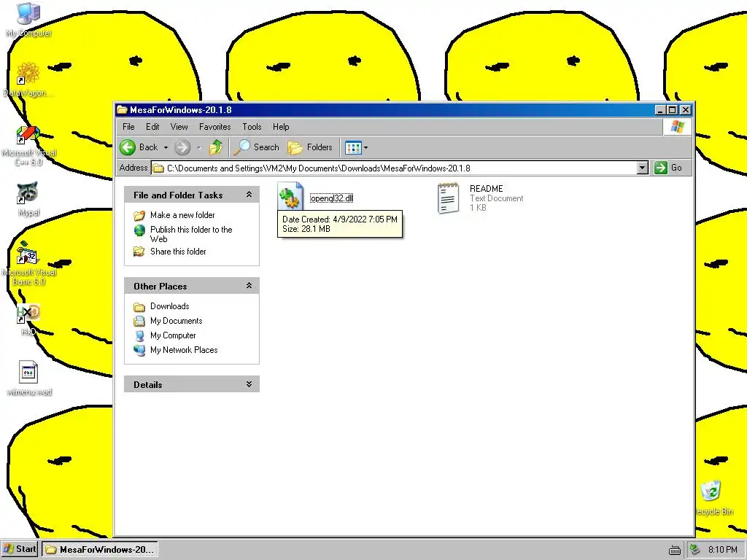Click Publish this folder to the Web
The height and width of the screenshot is (560, 747).
191,234
